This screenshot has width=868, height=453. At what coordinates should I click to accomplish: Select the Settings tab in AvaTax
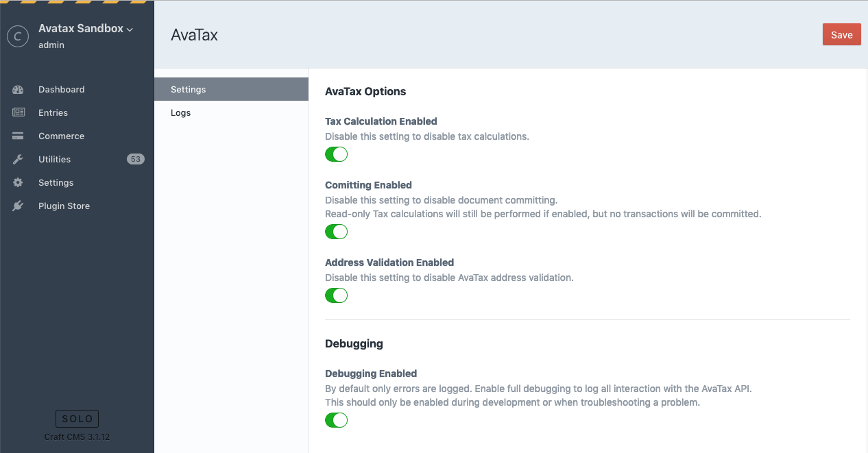tap(189, 90)
